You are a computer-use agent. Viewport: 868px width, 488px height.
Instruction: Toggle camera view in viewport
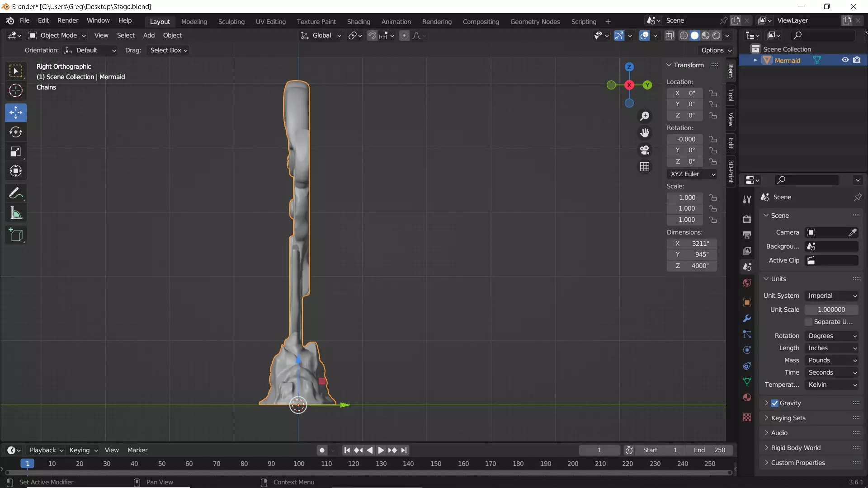645,150
